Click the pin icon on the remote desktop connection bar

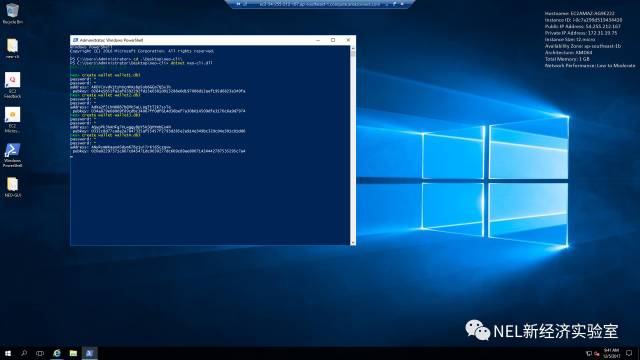(x=239, y=4)
